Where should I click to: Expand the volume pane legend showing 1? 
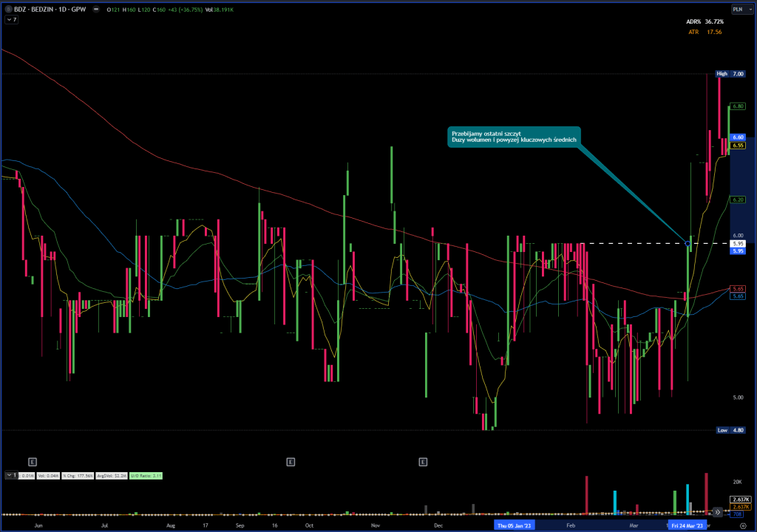(x=10, y=475)
